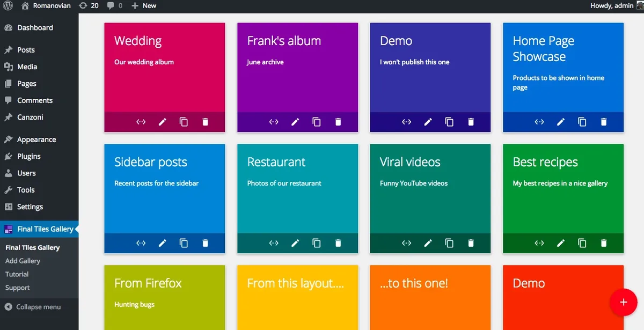The width and height of the screenshot is (644, 330).
Task: Duplicate the Wedding gallery
Action: pyautogui.click(x=184, y=122)
